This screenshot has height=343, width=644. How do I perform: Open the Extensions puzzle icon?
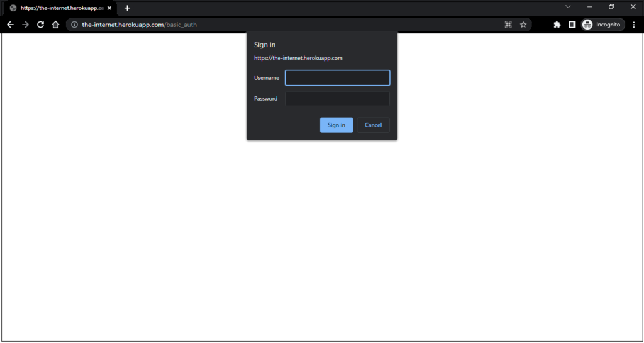[x=557, y=25]
